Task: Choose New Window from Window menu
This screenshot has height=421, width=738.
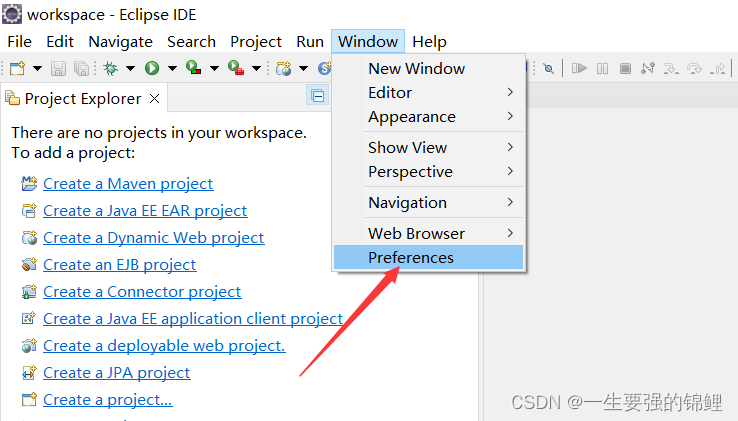Action: (x=428, y=69)
